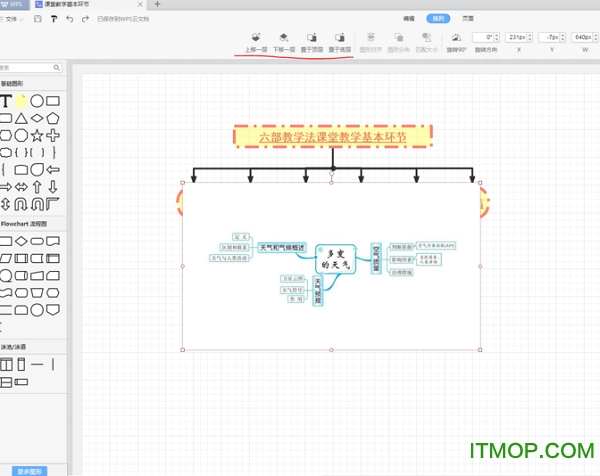
Task: Click the redo arrow in the toolbar
Action: click(85, 19)
